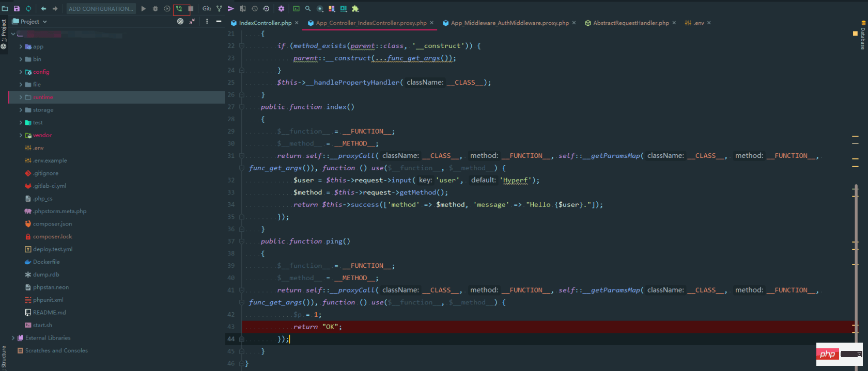The width and height of the screenshot is (868, 371).
Task: Switch to the IndexController.php tab
Action: click(265, 23)
